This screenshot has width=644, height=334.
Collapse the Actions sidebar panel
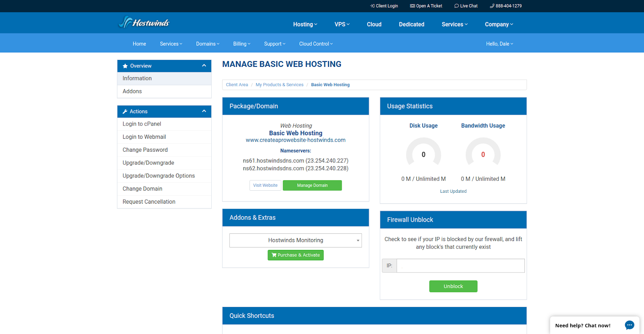pos(204,111)
